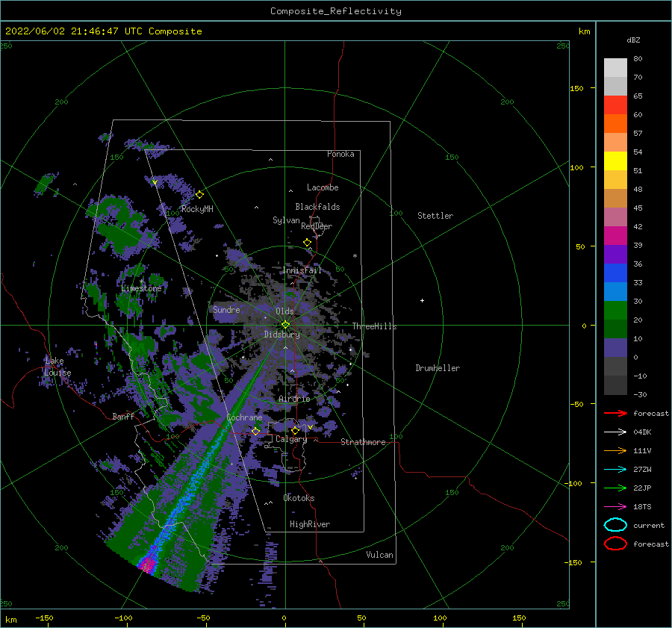The width and height of the screenshot is (672, 628).
Task: Select the light gray 80 dBZ swatch
Action: [x=615, y=67]
